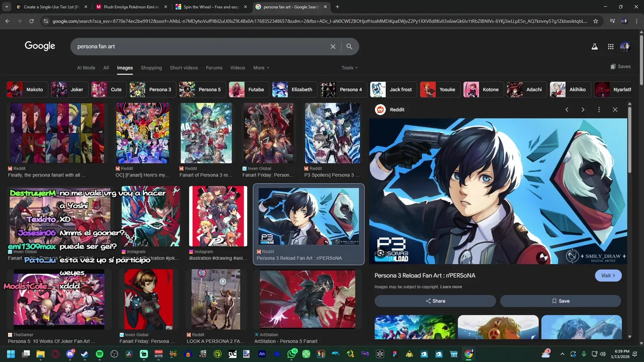Image resolution: width=644 pixels, height=362 pixels.
Task: Open 'LOOK A PERSONA 2 FA...' Reddit thumbnail
Action: (x=216, y=299)
